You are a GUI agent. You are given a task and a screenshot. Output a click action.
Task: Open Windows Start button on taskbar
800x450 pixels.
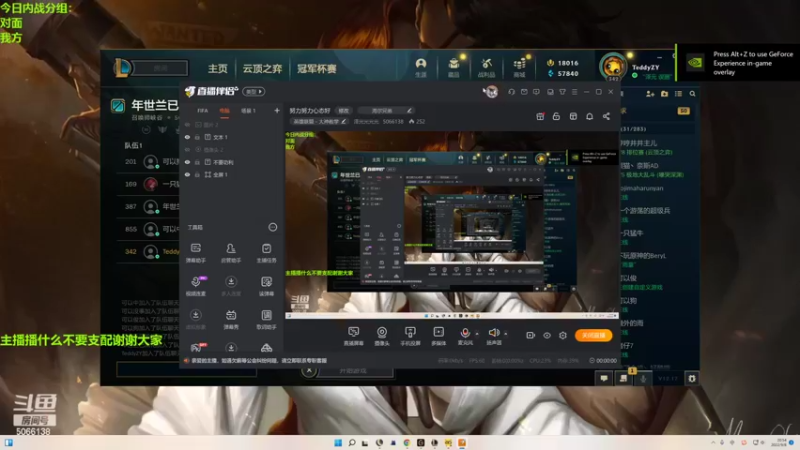[x=338, y=442]
